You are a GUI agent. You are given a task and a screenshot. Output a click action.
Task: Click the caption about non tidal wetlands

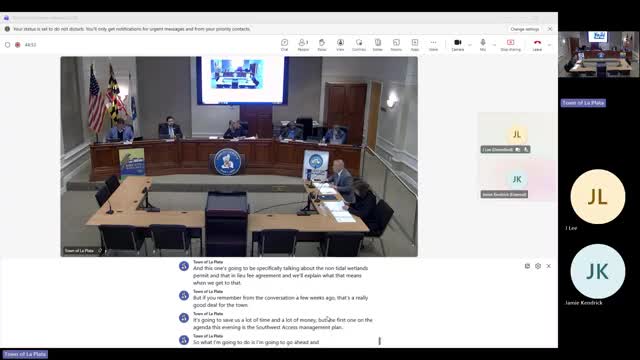point(280,276)
